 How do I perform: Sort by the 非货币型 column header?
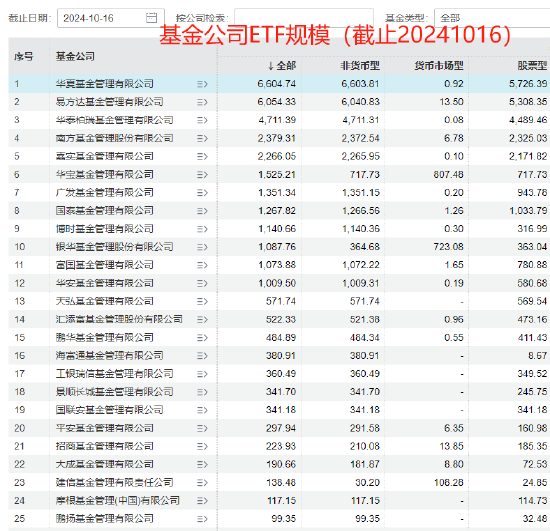[360, 66]
